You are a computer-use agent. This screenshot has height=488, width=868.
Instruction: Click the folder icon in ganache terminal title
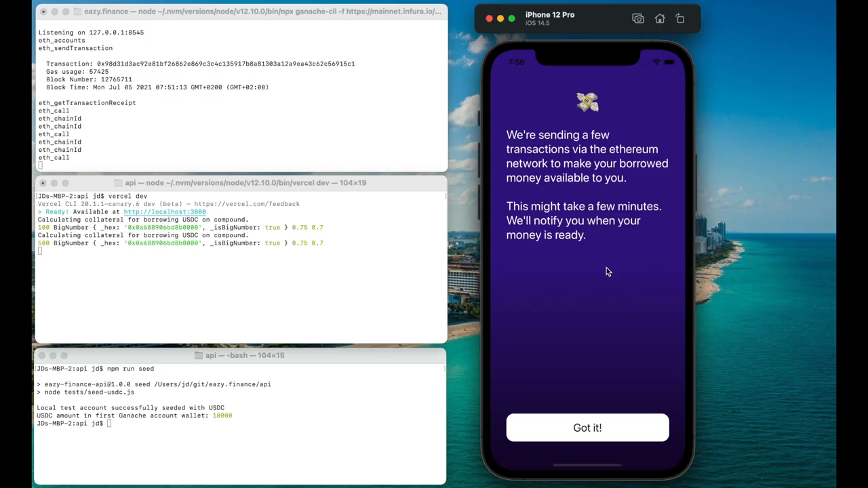(x=78, y=12)
